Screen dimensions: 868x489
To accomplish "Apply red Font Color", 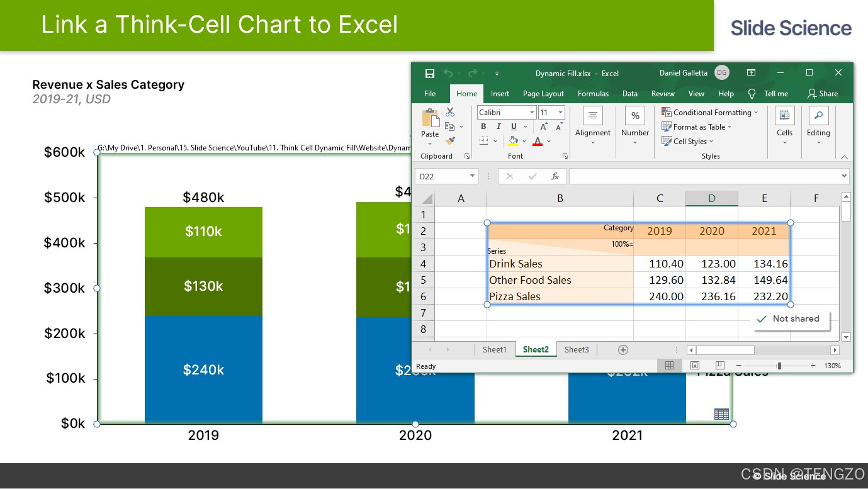I will click(538, 141).
